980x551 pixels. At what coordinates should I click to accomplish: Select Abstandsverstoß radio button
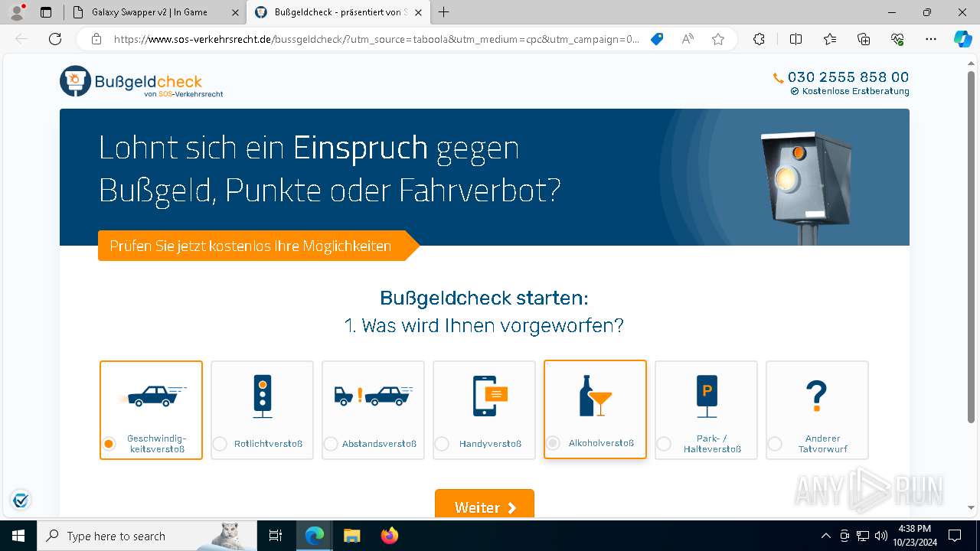tap(331, 444)
